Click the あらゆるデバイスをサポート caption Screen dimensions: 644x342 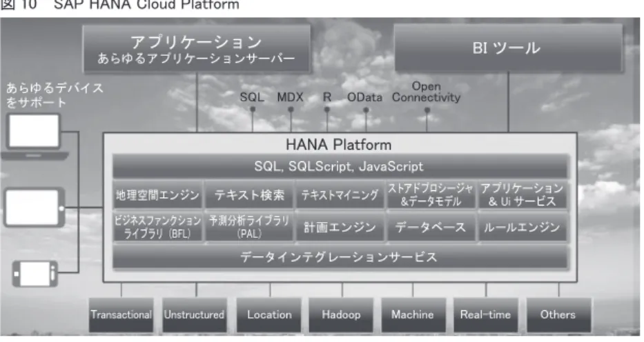coord(55,95)
